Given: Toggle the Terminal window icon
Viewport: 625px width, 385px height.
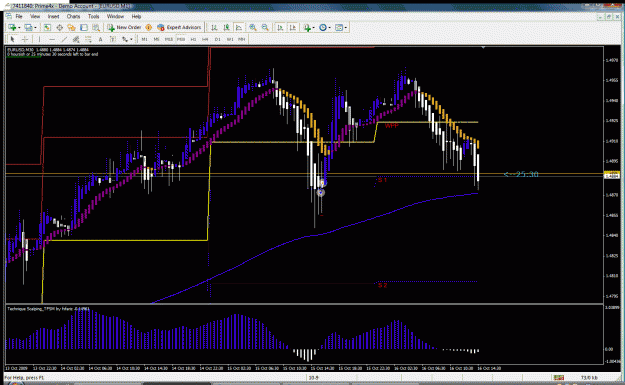Looking at the screenshot, I should tap(84, 27).
